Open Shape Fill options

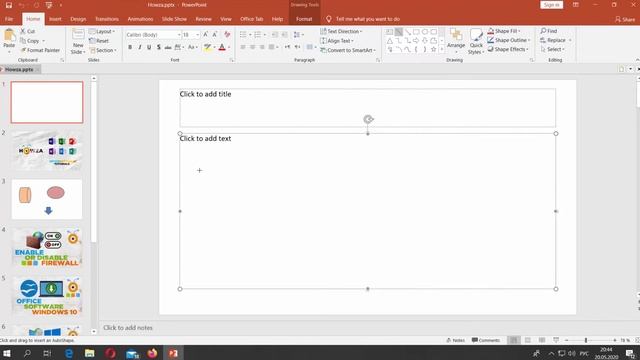(504, 31)
